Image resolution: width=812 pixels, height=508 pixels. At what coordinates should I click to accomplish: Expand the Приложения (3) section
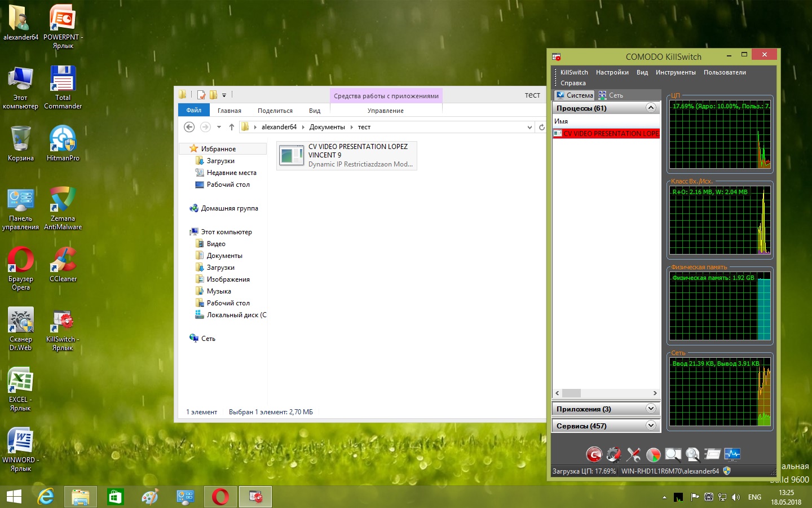tap(651, 409)
